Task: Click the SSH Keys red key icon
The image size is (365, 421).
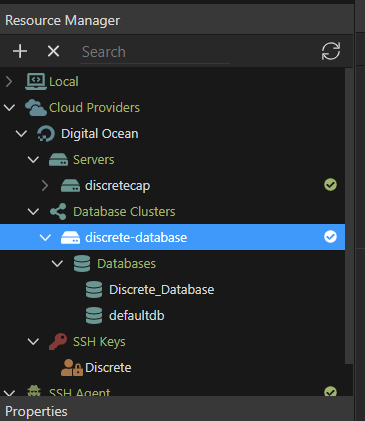Action: (58, 342)
